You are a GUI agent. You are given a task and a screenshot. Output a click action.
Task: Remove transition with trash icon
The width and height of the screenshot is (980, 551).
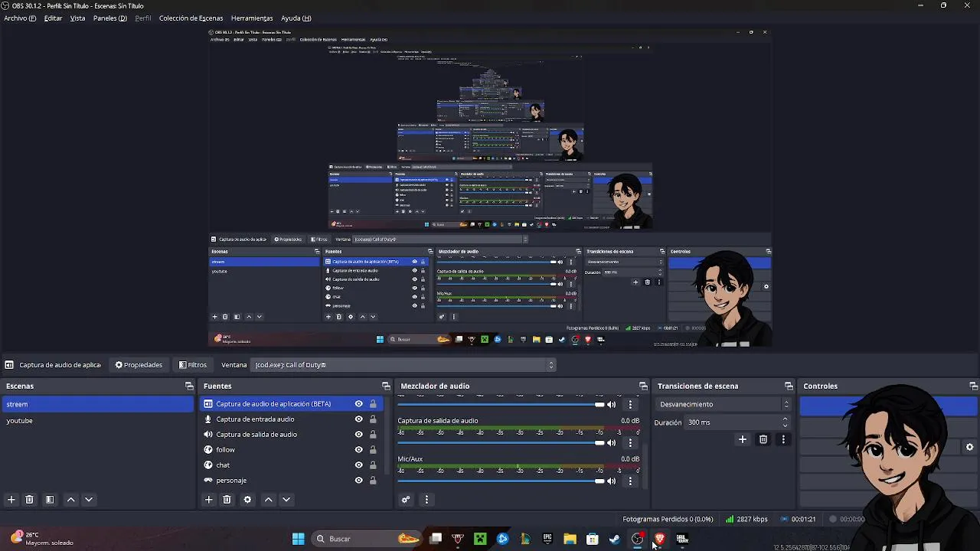[763, 439]
